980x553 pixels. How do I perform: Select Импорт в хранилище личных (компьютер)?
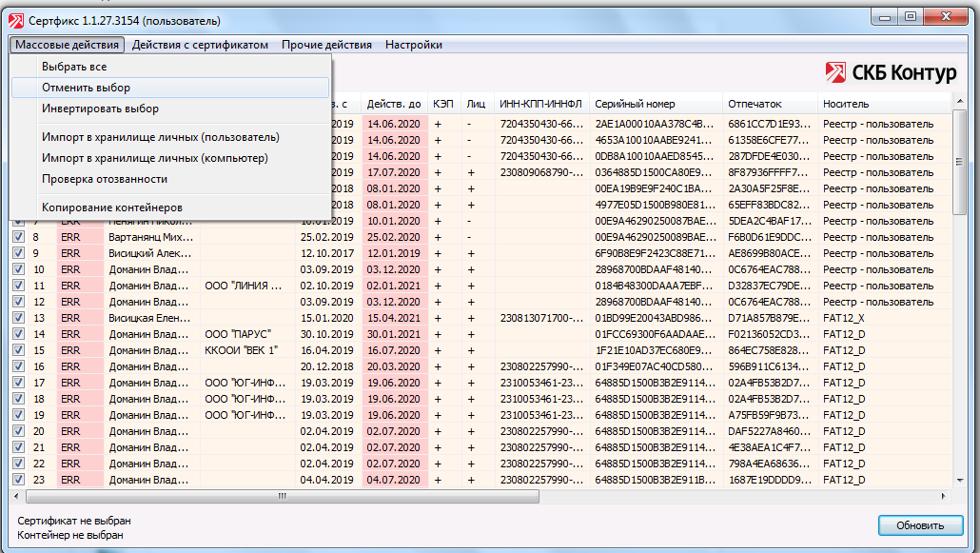[x=170, y=158]
